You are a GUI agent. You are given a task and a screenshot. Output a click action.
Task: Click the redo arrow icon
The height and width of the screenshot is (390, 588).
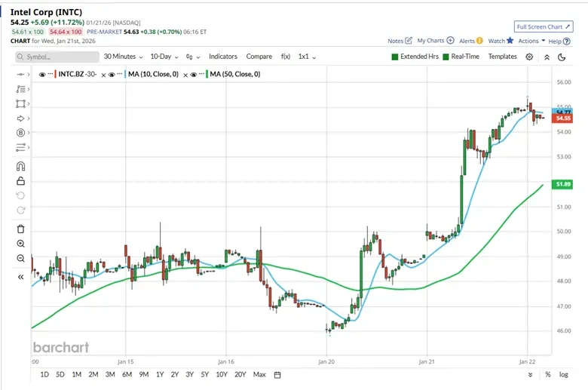[x=20, y=210]
